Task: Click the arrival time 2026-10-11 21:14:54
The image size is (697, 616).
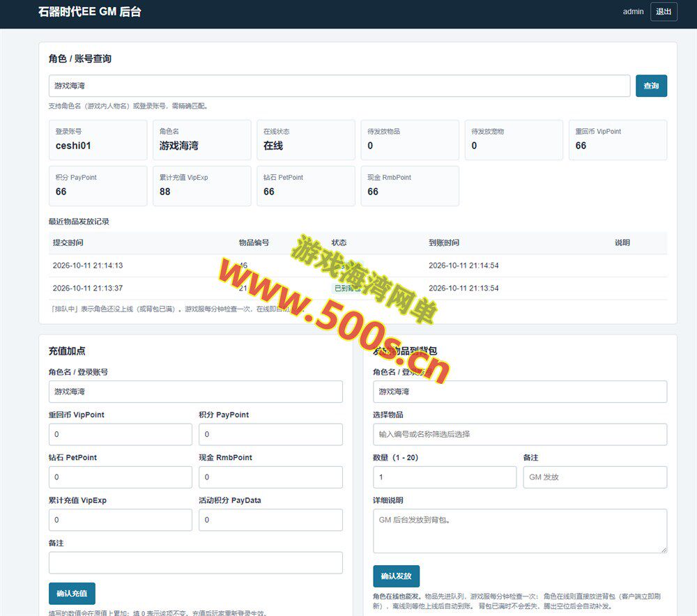Action: pos(464,265)
